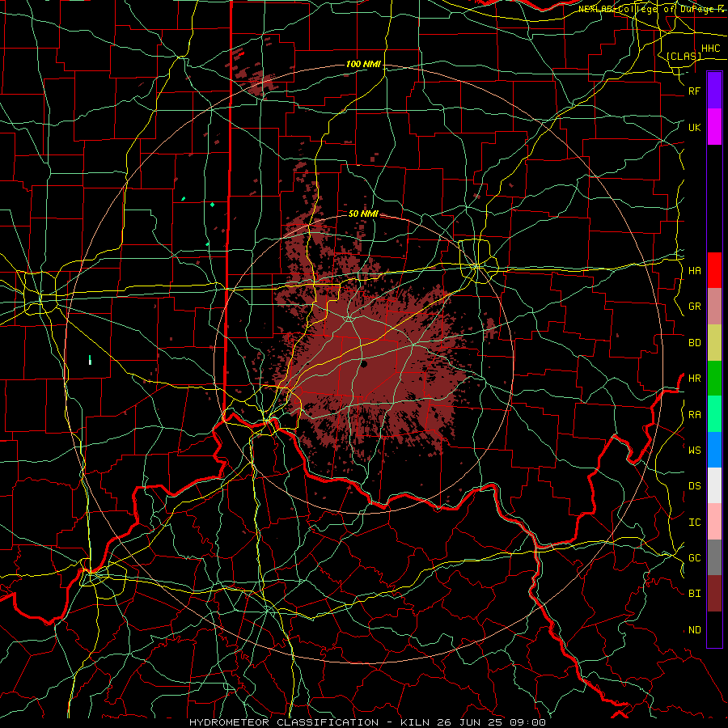This screenshot has height=728, width=728.
Task: Click the GR legend label
Action: point(695,307)
